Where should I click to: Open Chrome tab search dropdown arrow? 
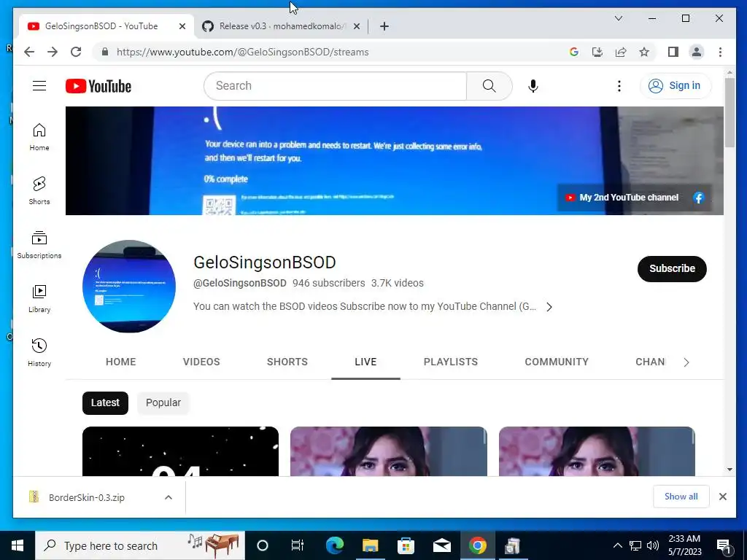(619, 18)
